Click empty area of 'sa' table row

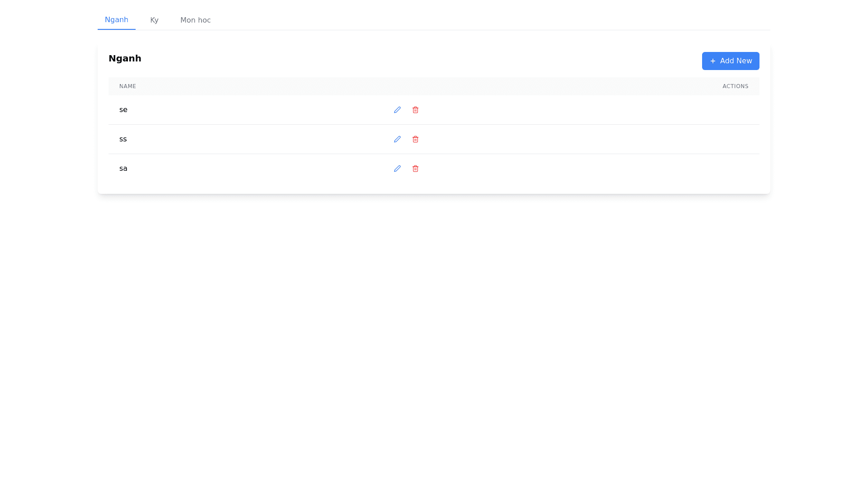click(x=588, y=169)
